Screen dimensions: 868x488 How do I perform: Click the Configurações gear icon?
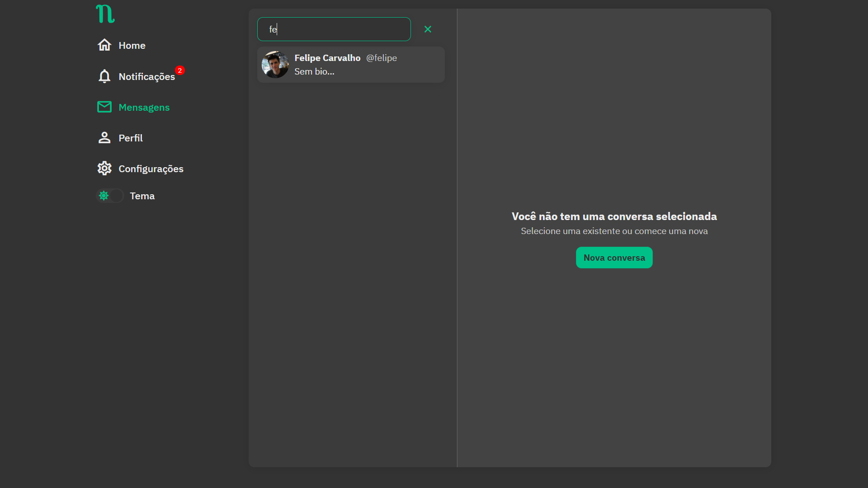(104, 169)
